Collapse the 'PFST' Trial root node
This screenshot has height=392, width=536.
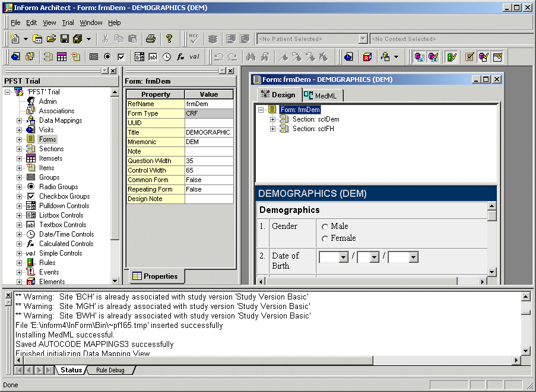pyautogui.click(x=7, y=92)
